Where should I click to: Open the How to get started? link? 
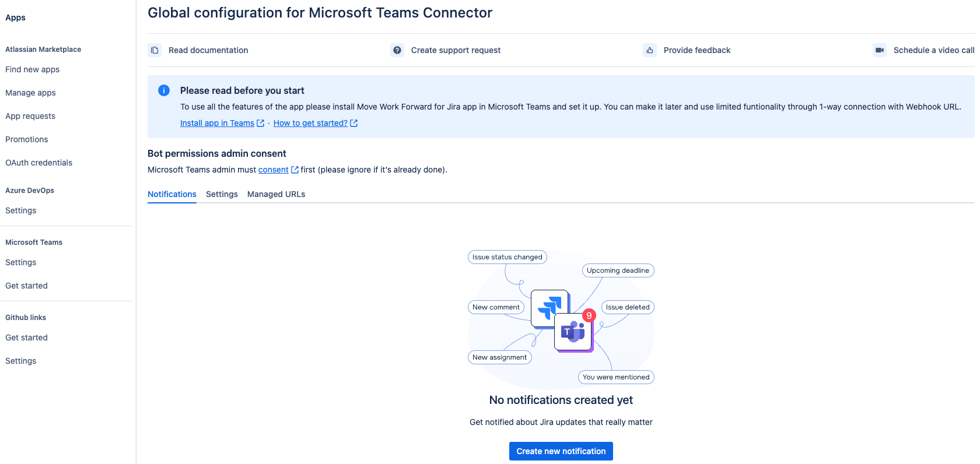pyautogui.click(x=310, y=123)
